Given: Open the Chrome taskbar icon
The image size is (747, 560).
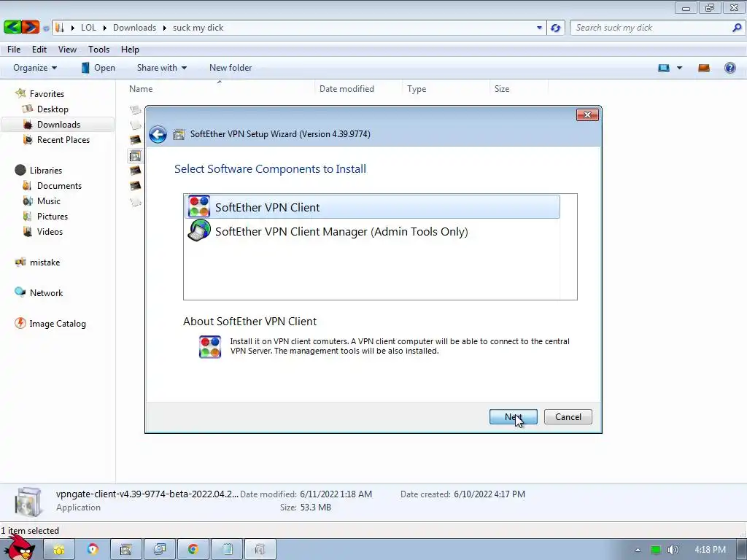Looking at the screenshot, I should (x=193, y=550).
